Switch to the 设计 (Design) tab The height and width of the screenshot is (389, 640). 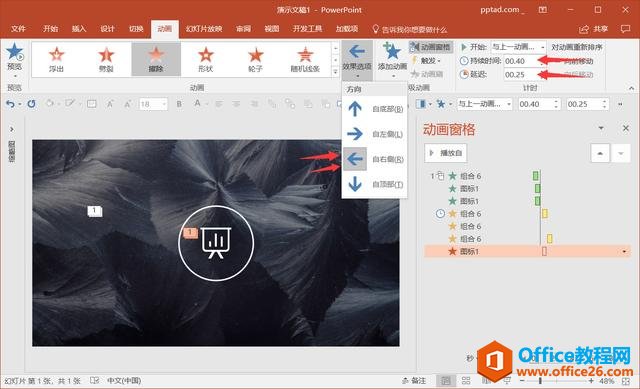[x=107, y=29]
